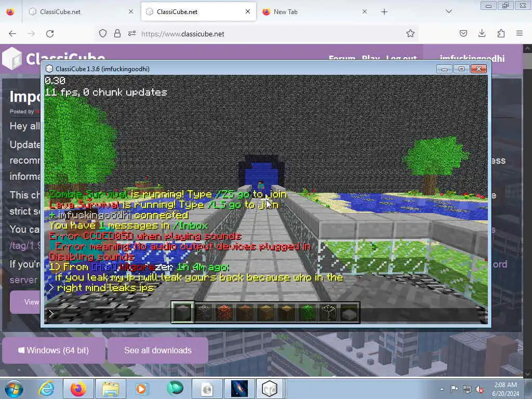Open the Pocket save icon

[x=463, y=33]
